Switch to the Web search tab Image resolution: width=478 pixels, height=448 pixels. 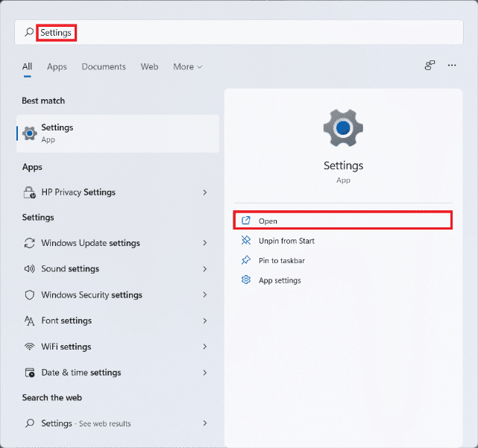(149, 67)
